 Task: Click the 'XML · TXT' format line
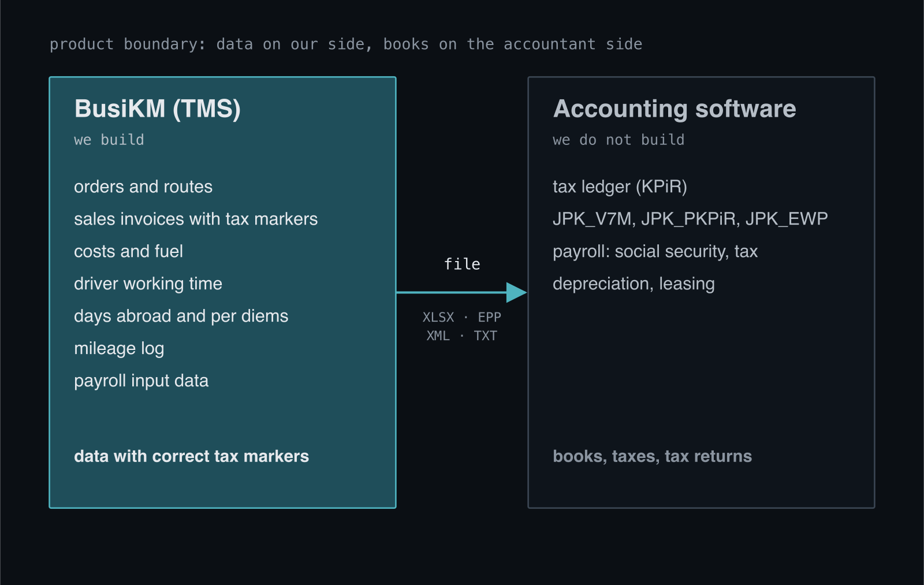pos(462,336)
